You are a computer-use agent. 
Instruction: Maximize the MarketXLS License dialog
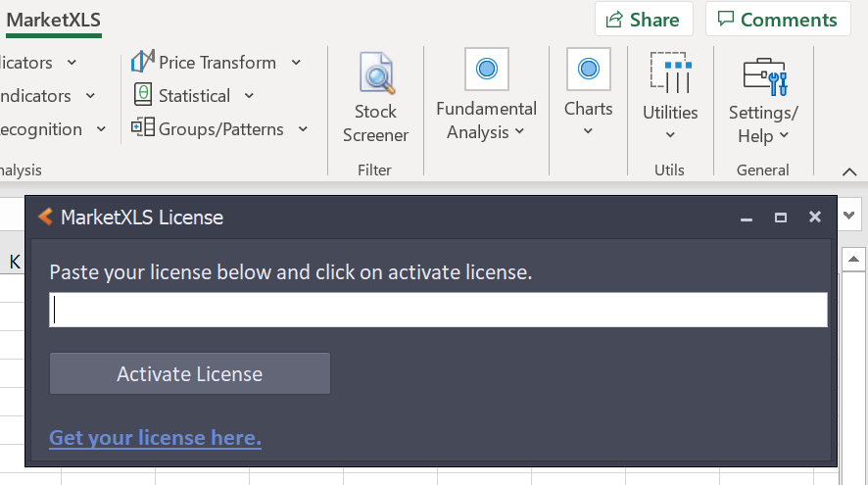781,218
